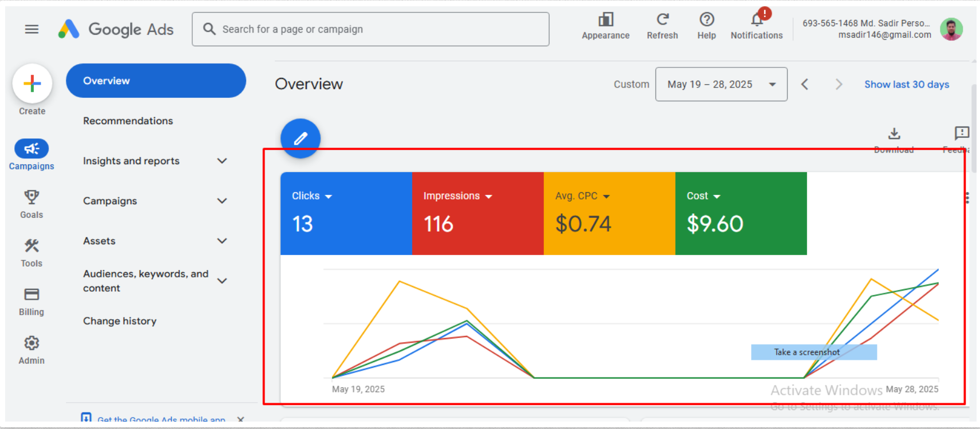Click the May 19, 2025 axis label
The image size is (980, 429).
point(358,389)
